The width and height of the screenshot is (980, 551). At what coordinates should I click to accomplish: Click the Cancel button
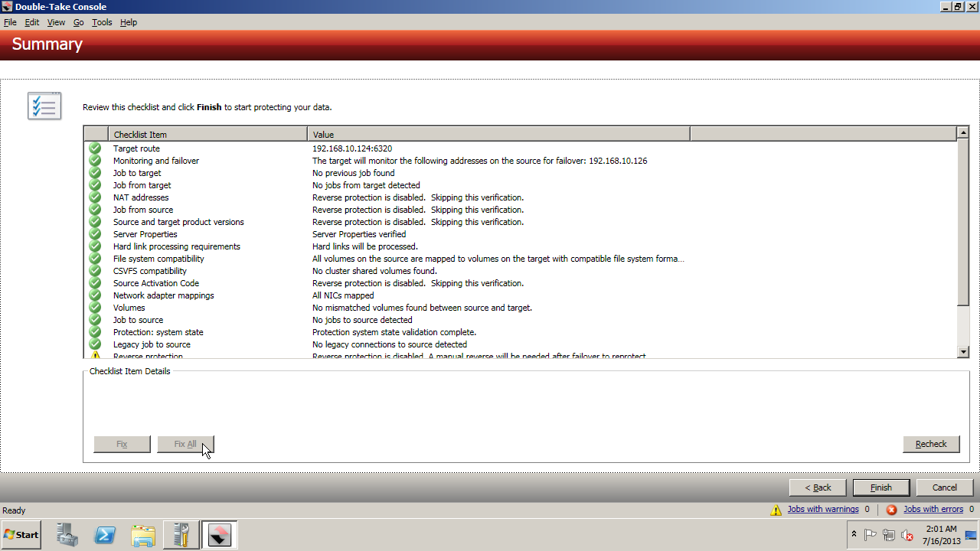[945, 487]
